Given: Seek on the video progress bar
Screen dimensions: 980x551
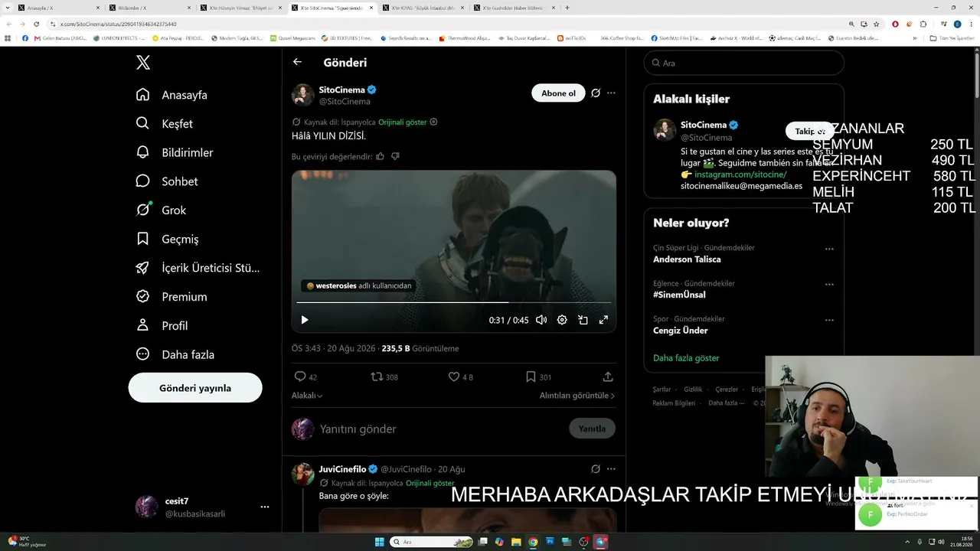Looking at the screenshot, I should point(454,302).
